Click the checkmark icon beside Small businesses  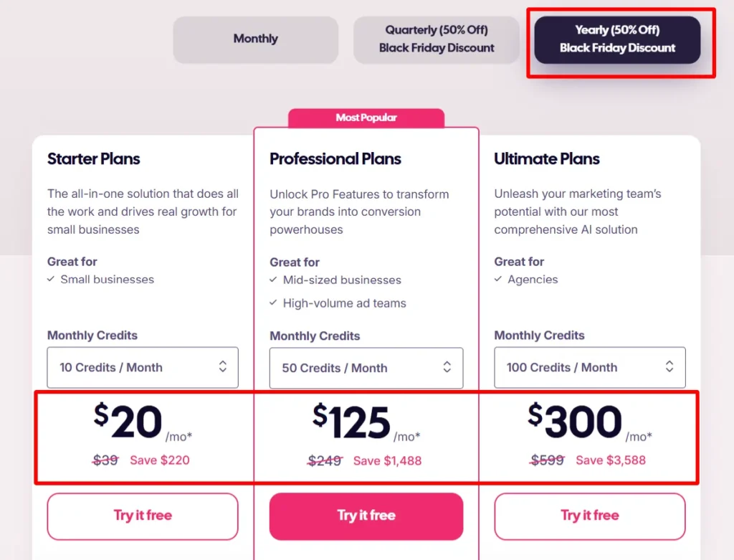[x=52, y=280]
